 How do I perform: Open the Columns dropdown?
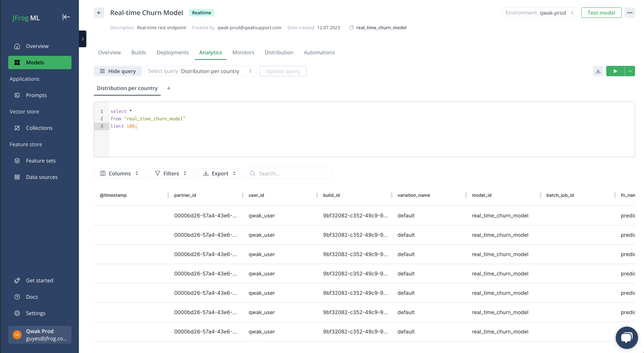click(119, 173)
